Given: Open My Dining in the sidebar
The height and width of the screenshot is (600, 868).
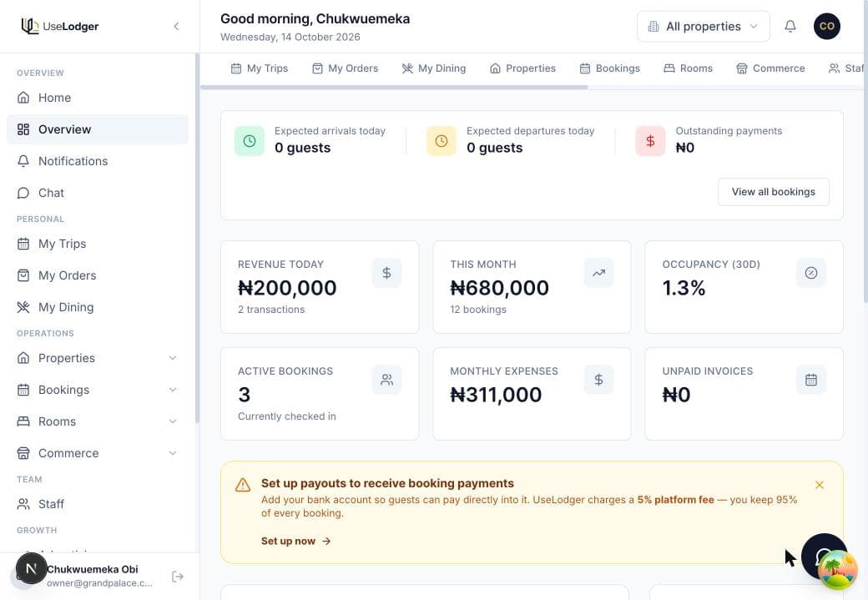Looking at the screenshot, I should pyautogui.click(x=98, y=306).
